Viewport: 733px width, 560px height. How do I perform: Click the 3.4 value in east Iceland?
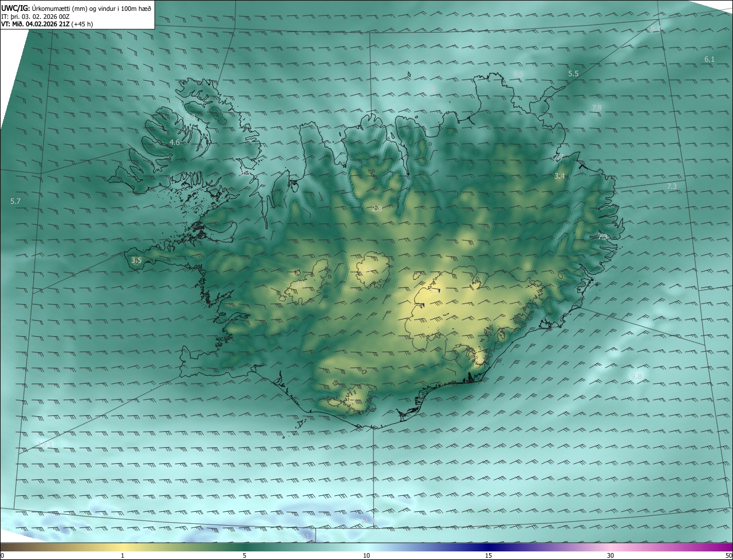coord(559,176)
